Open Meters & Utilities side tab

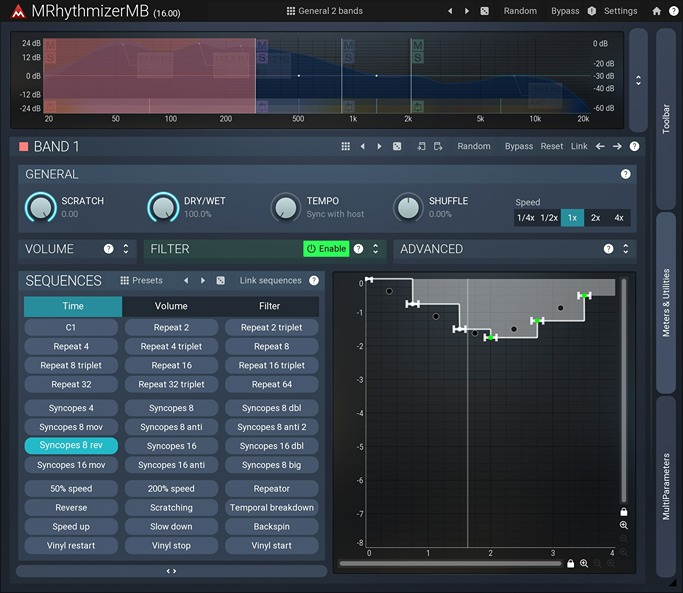point(666,303)
